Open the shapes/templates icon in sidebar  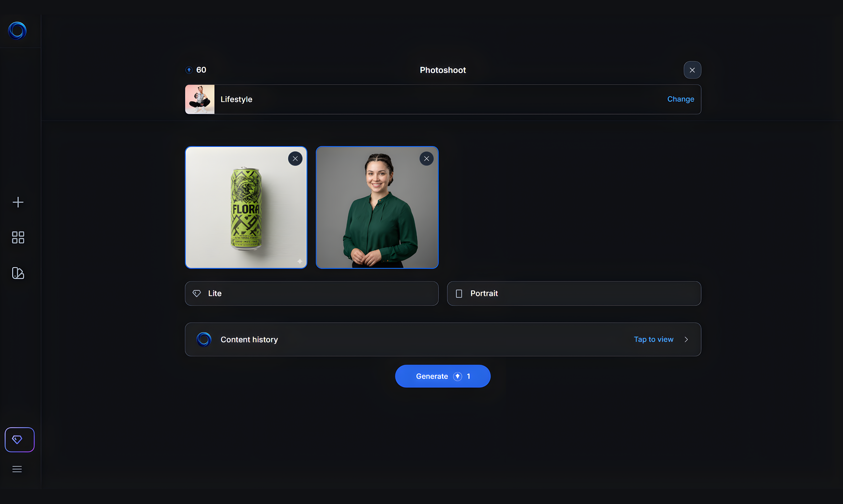18,273
